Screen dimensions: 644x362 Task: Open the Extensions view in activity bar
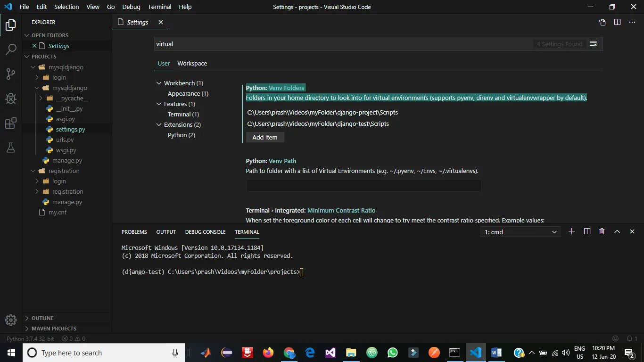click(10, 123)
